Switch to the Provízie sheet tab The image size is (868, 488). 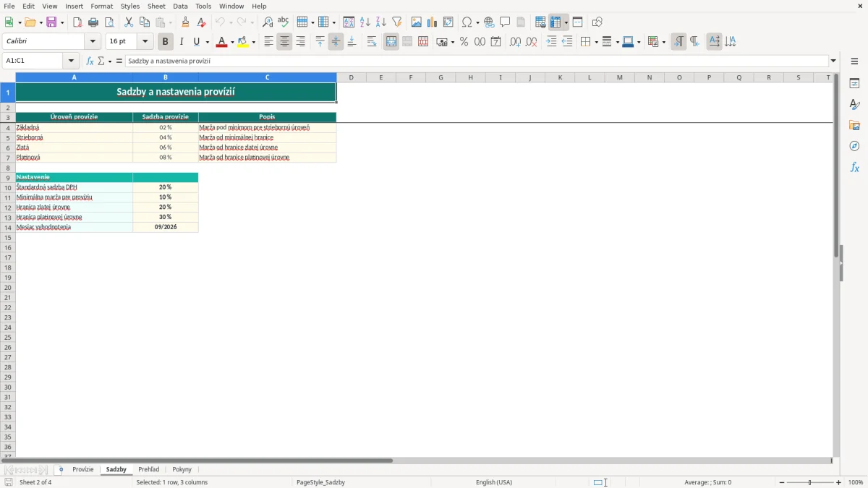(83, 470)
